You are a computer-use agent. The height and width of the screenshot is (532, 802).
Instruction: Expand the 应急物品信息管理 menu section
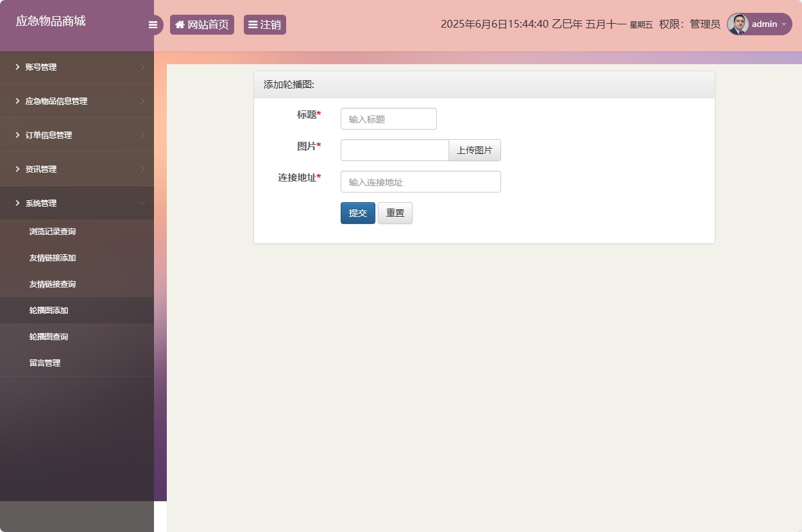tap(66, 101)
